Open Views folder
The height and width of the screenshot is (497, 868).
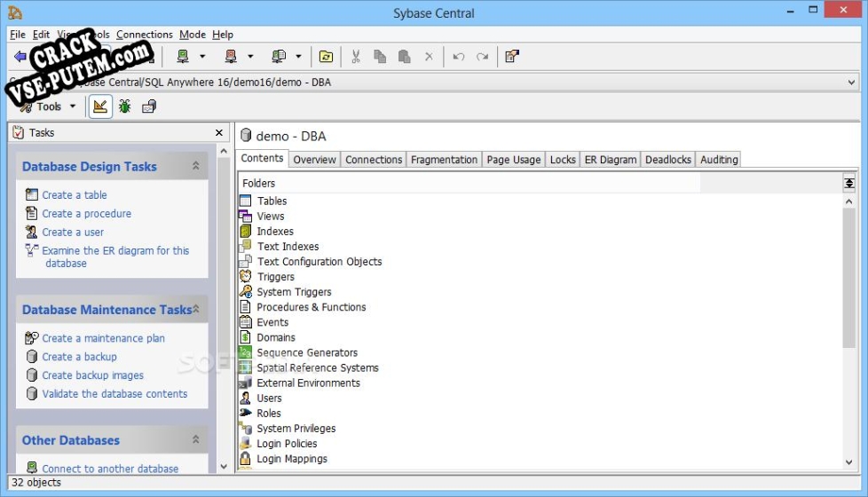coord(270,216)
